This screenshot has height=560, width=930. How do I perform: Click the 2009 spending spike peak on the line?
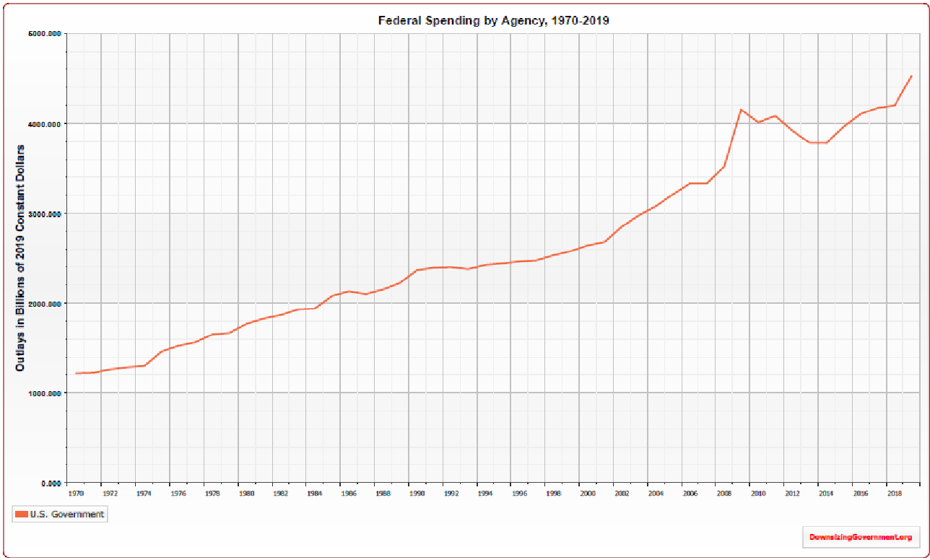[741, 110]
